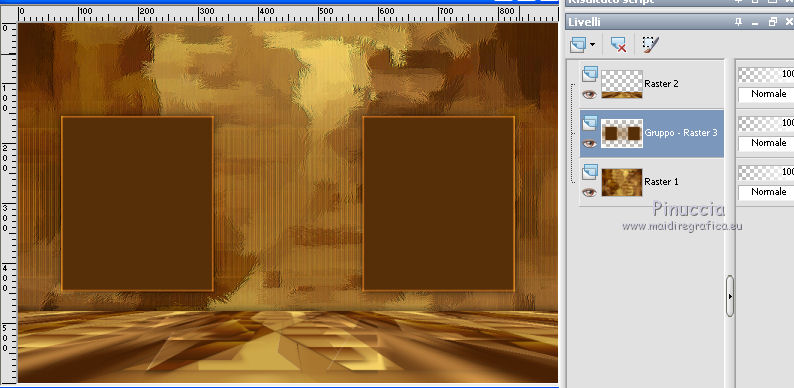Toggle visibility of Gruppo - Raster 3
The height and width of the screenshot is (388, 794).
pyautogui.click(x=589, y=143)
